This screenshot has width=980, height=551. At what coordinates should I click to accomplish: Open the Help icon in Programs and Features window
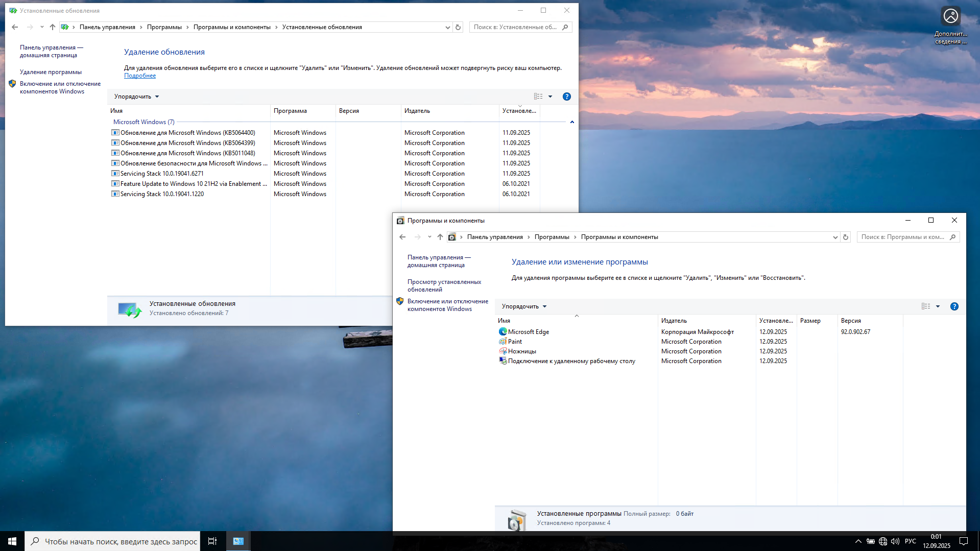(954, 306)
